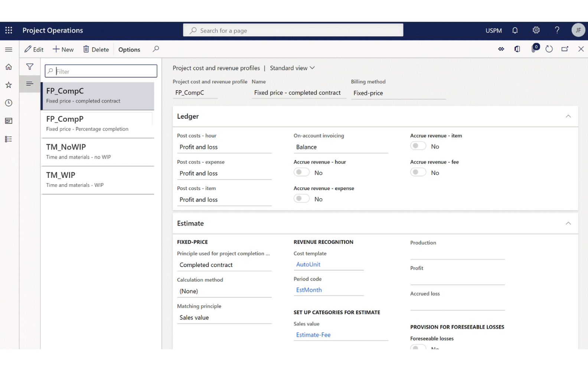
Task: Click the help question mark icon
Action: [x=557, y=30]
